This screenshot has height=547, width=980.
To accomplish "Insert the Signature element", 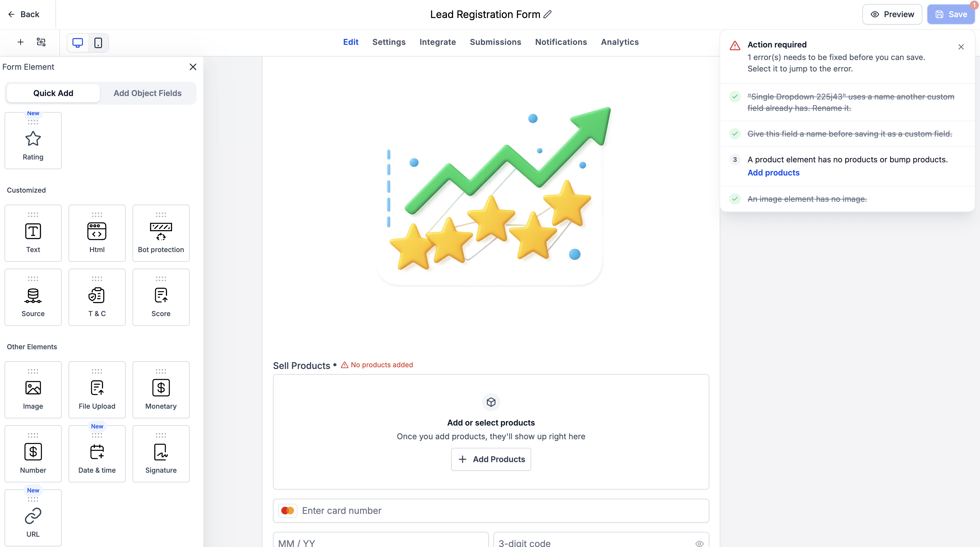I will click(x=161, y=454).
